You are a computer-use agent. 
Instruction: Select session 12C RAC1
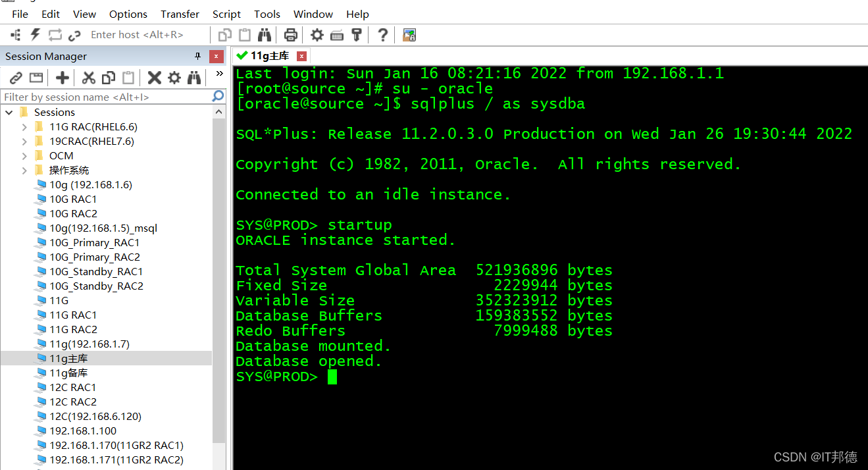pos(73,387)
